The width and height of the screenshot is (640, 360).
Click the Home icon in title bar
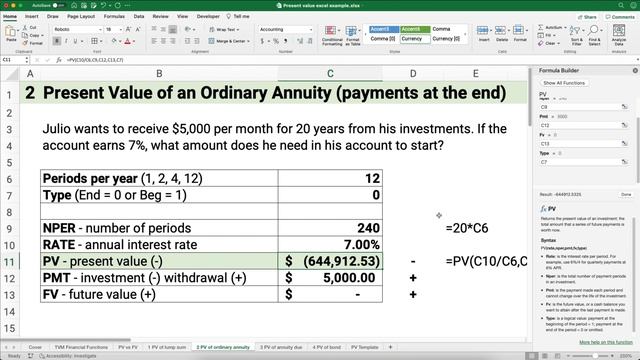[74, 5]
